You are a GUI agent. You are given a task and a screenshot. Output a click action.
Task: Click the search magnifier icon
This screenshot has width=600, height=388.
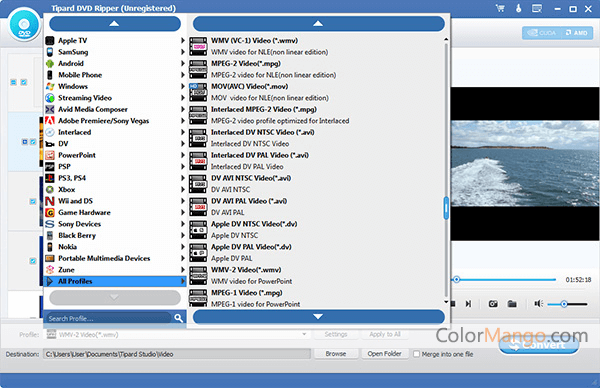click(178, 318)
